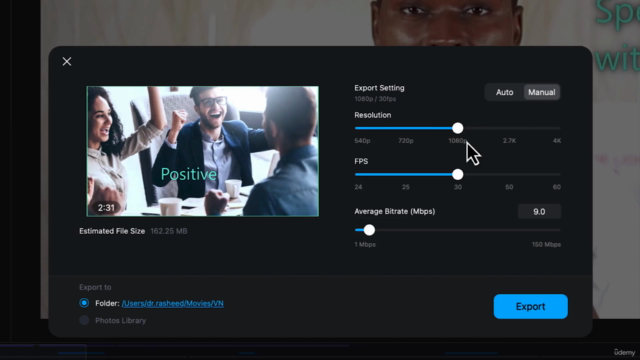Click the video preview thumbnail

(x=202, y=151)
